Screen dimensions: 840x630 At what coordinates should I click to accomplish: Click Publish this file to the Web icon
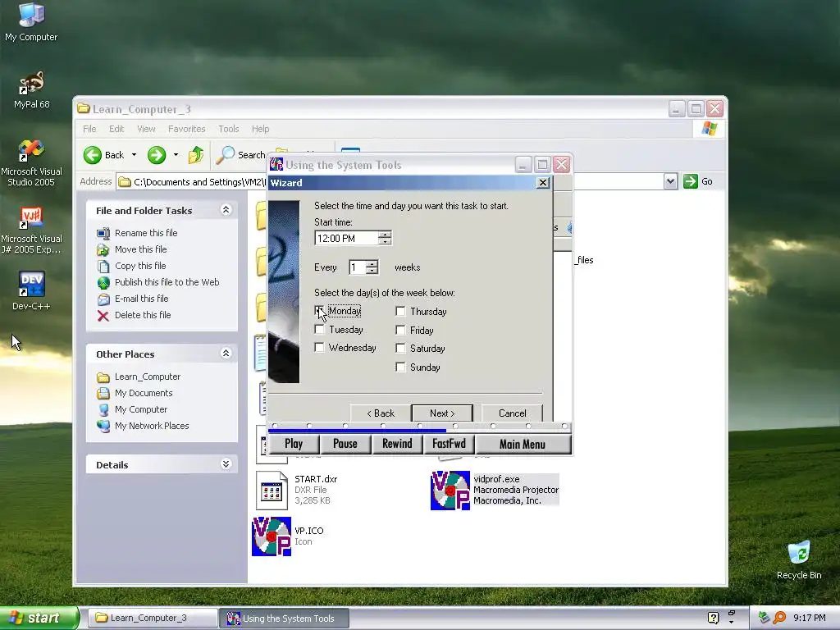[x=103, y=282]
